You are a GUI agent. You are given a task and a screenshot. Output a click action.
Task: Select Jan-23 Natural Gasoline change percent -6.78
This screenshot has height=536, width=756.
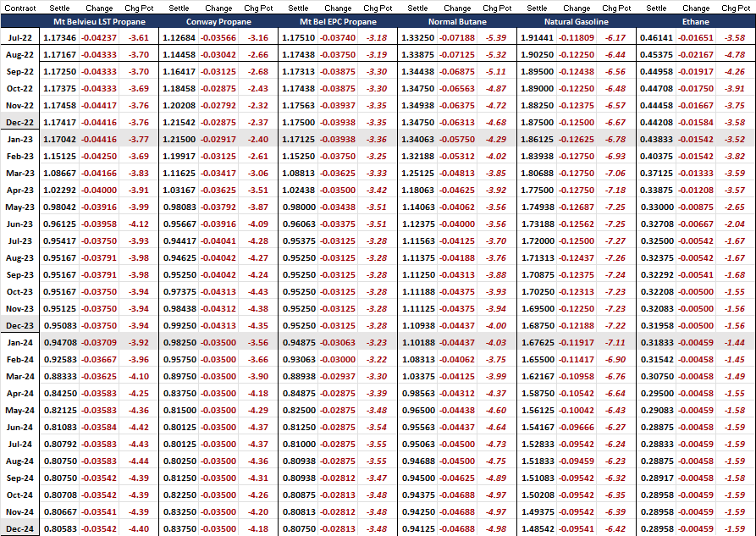[615, 140]
